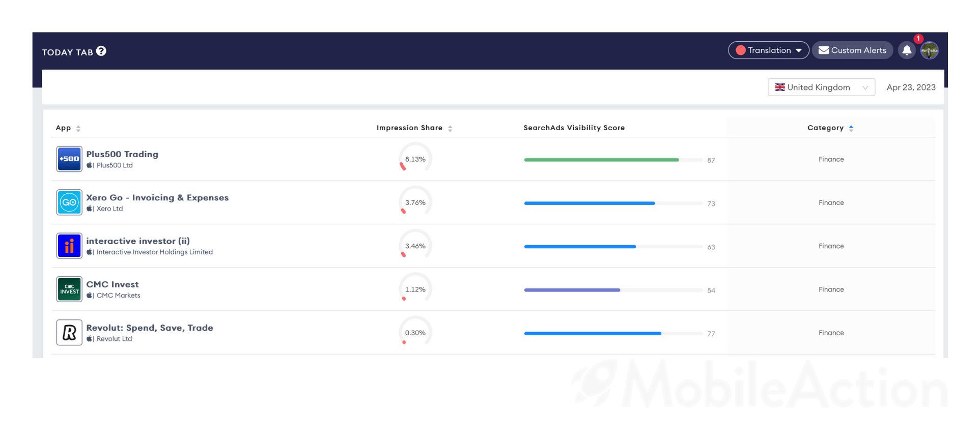Viewport: 980px width, 440px height.
Task: Click Revolut's visibility score bar
Action: pos(593,334)
